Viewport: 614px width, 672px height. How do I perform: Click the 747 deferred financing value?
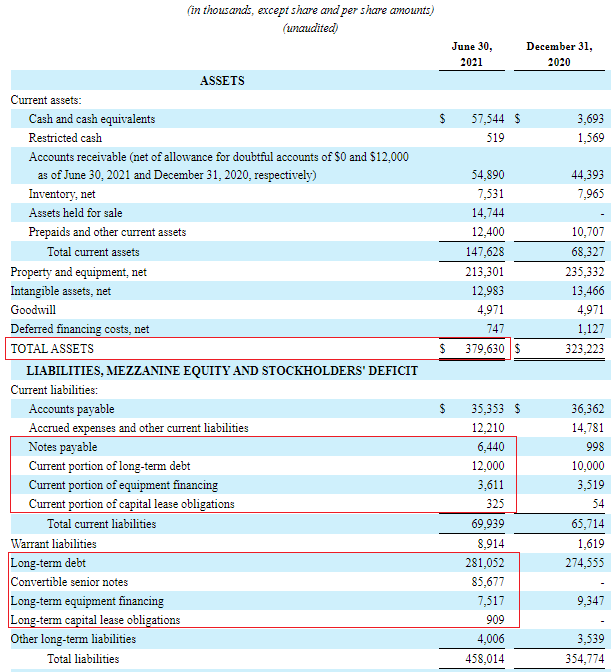coord(495,329)
